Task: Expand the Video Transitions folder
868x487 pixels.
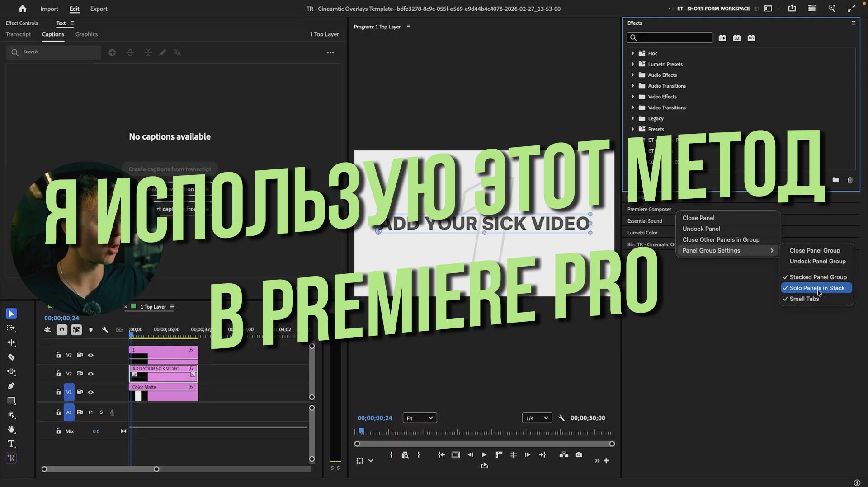Action: [632, 108]
